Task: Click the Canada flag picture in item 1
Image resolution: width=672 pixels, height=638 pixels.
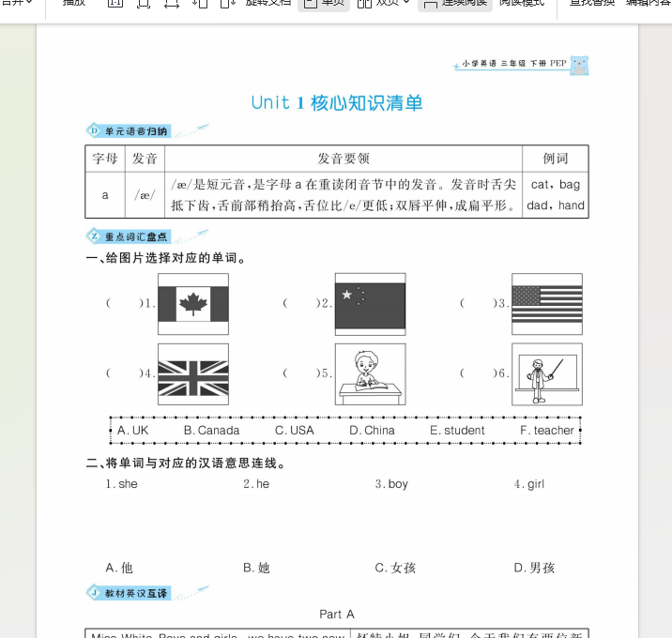Action: (193, 304)
